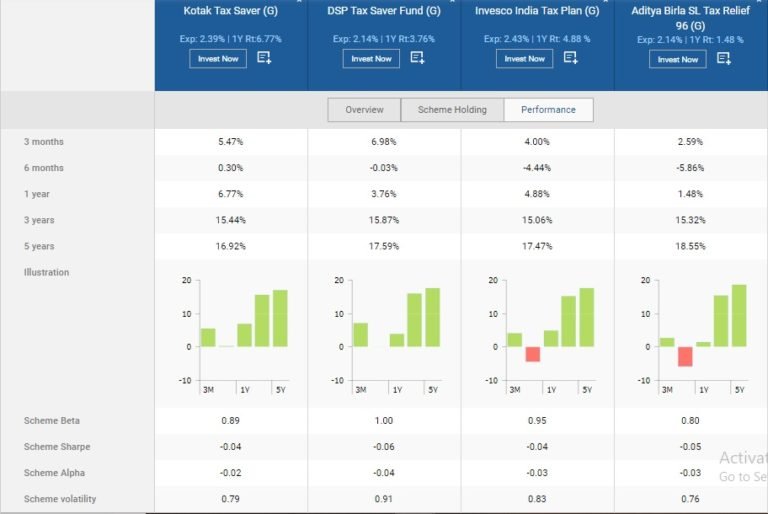
Task: Click DSP Scheme volatility value 0.91
Action: (x=384, y=499)
